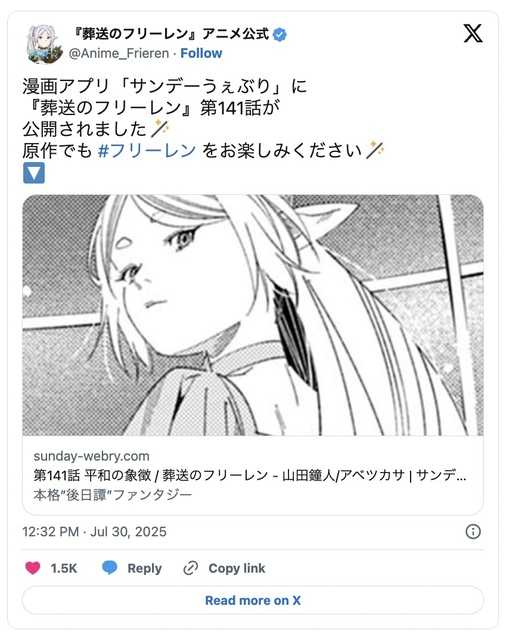Click the @Anime_Frieren handle
The height and width of the screenshot is (640, 509).
click(119, 53)
